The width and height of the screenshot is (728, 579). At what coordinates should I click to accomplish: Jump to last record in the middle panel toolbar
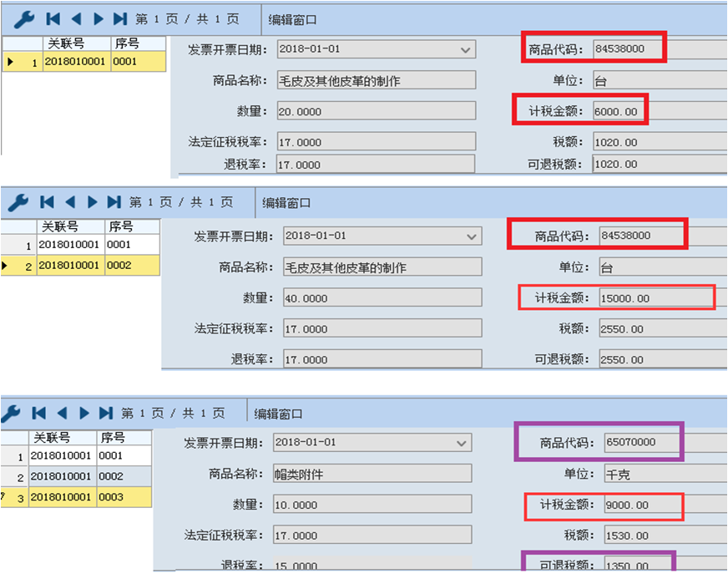114,202
